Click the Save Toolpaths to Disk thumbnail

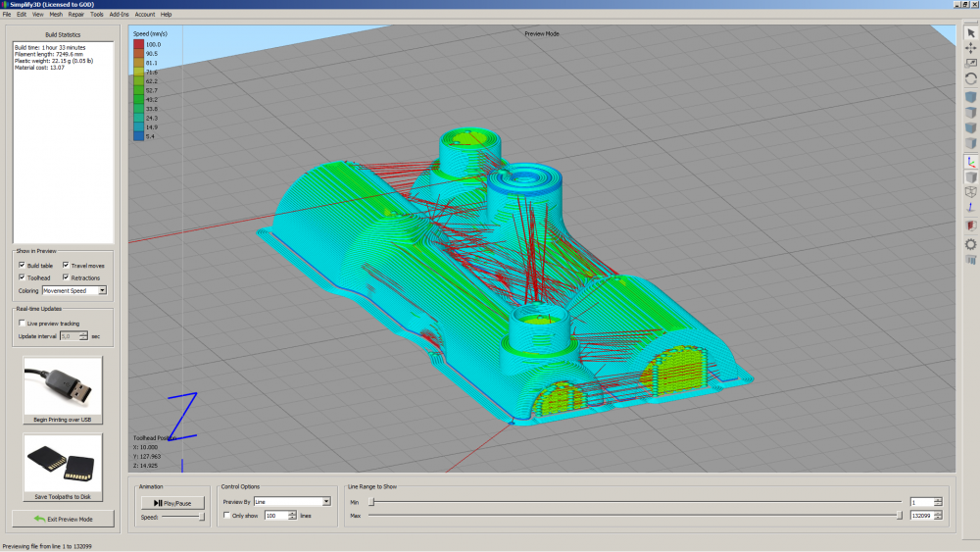point(63,463)
